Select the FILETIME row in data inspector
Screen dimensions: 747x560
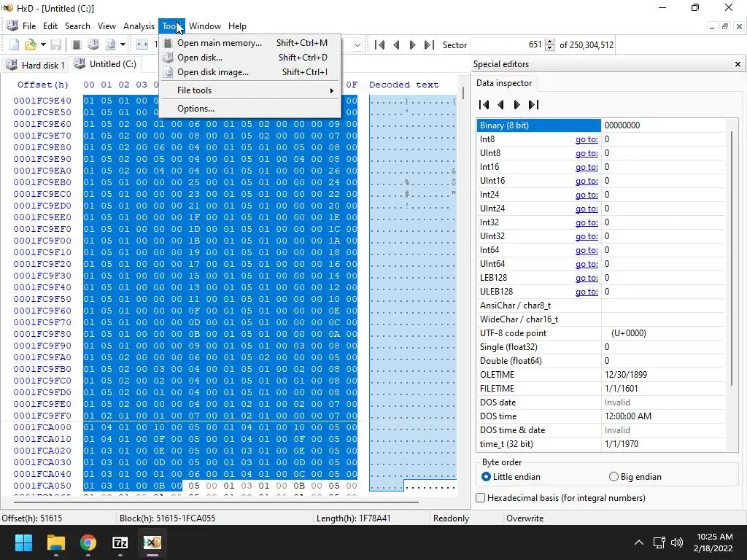coord(600,389)
